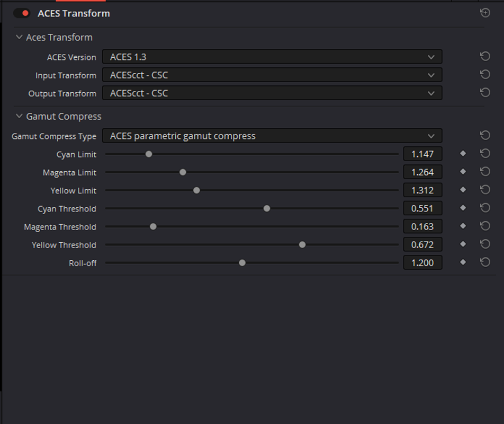Reset the Yellow Threshold value
This screenshot has width=504, height=424.
tap(485, 244)
